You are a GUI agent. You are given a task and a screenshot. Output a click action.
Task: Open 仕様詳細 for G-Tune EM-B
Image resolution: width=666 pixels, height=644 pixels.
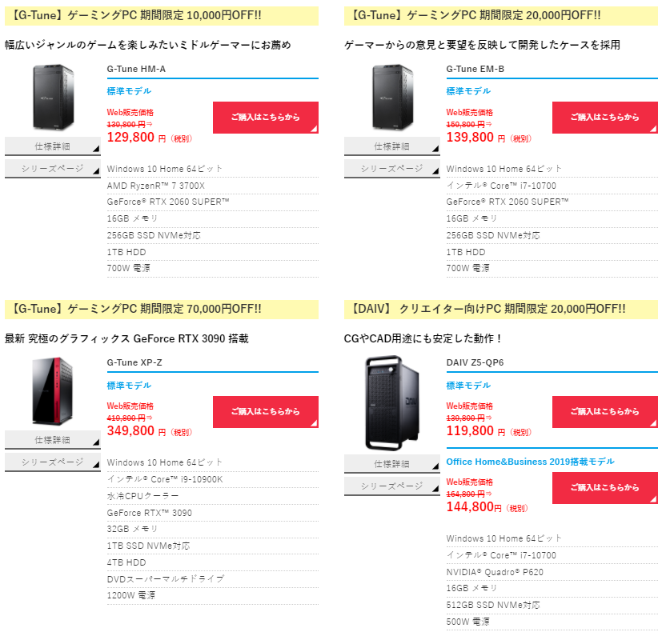click(x=392, y=146)
